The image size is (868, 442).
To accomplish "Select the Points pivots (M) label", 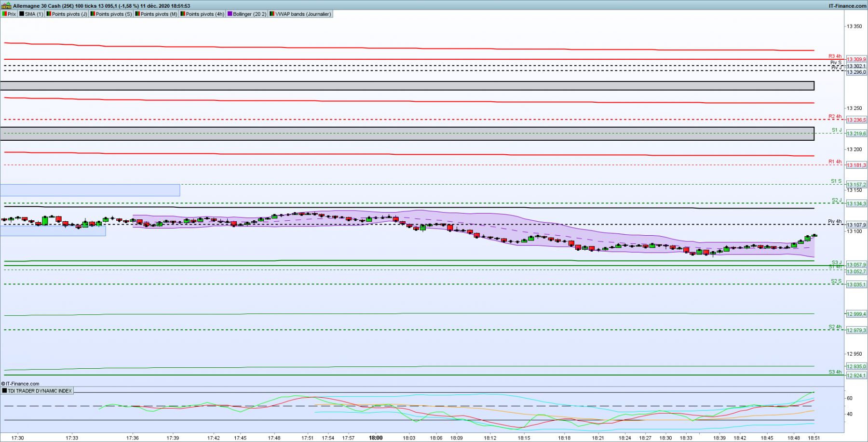I will tap(159, 14).
